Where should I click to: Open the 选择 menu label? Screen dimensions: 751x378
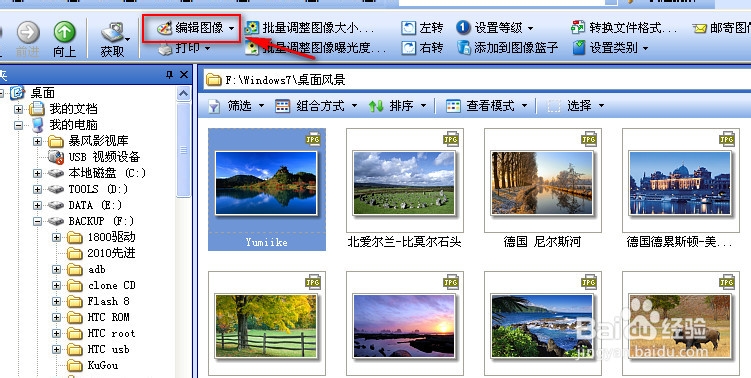(x=579, y=106)
